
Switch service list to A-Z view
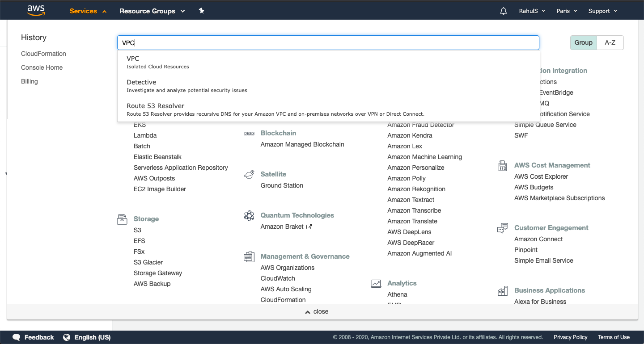coord(610,42)
